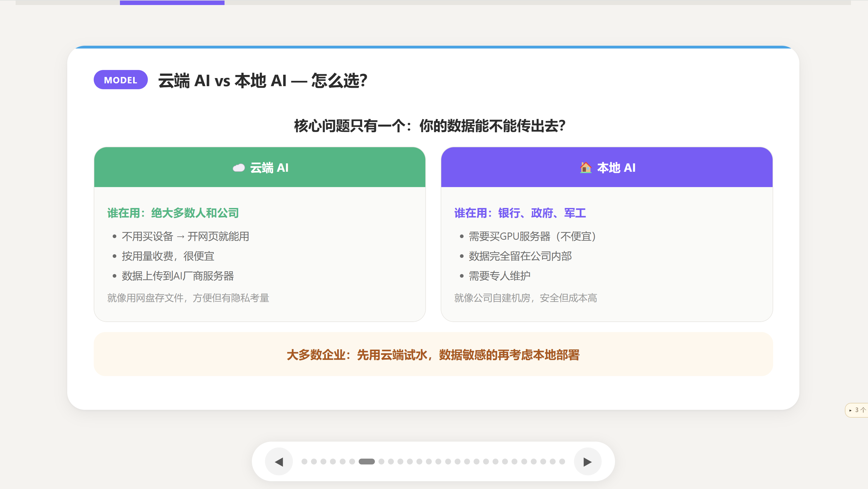
Task: Click the purple MODEL badge
Action: pyautogui.click(x=120, y=80)
